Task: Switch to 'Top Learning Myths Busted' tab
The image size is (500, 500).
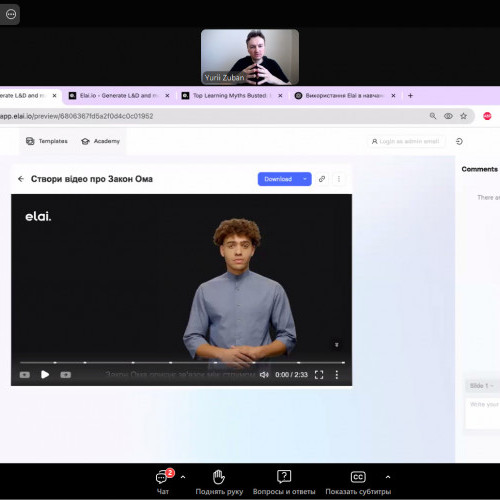Action: coord(229,96)
